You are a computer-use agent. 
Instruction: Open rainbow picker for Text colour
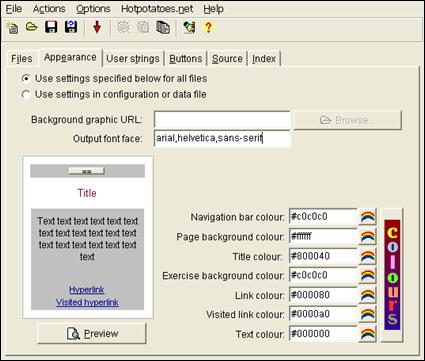point(368,334)
